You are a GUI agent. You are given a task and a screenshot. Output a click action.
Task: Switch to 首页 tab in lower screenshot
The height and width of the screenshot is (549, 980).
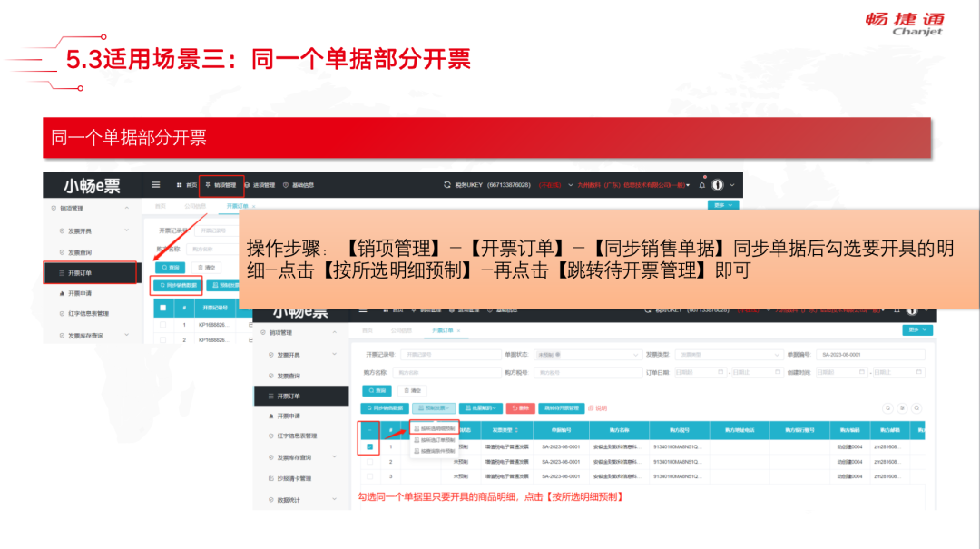[367, 331]
